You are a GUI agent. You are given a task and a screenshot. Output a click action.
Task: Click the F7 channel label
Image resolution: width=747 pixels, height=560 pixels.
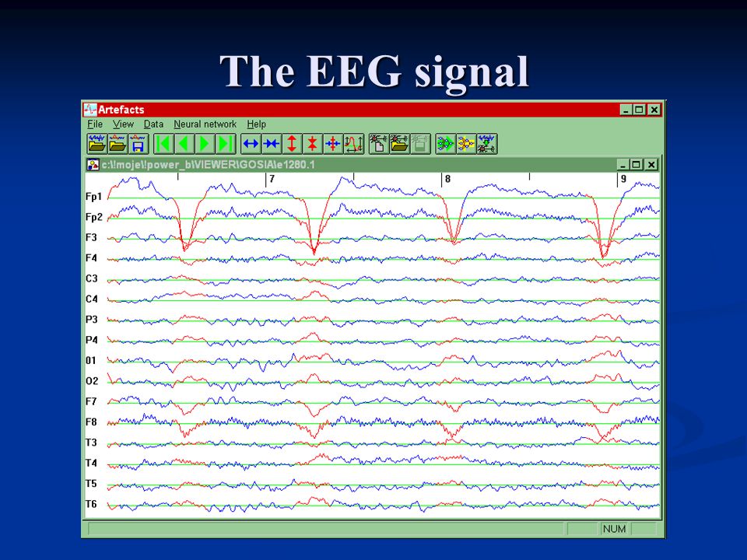coord(91,401)
